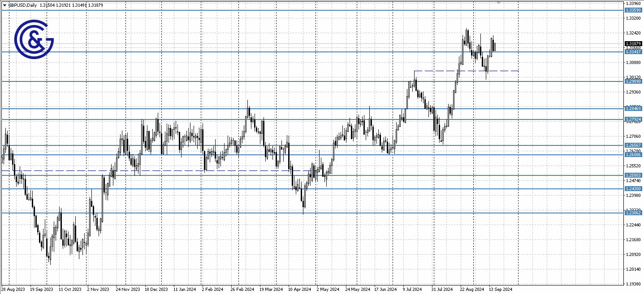Open the symbol dropdown arrow beside GBPUSD,Daily
Image resolution: width=644 pixels, height=294 pixels.
pyautogui.click(x=4, y=5)
